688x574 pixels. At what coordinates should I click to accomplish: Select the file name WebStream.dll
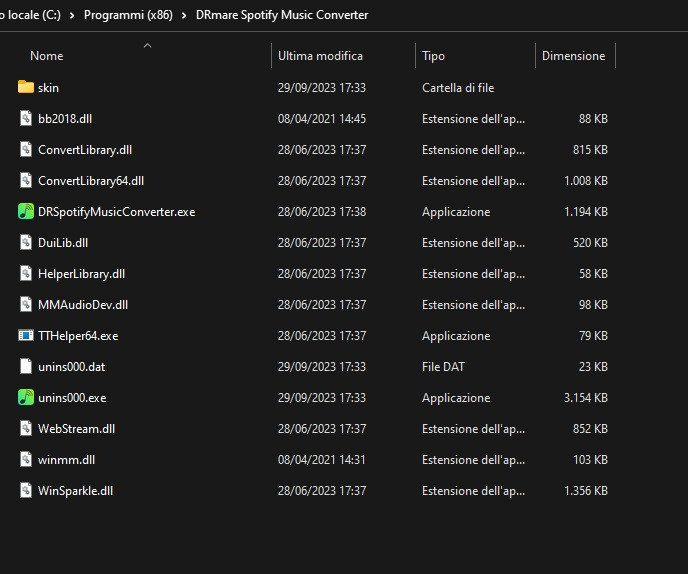76,428
